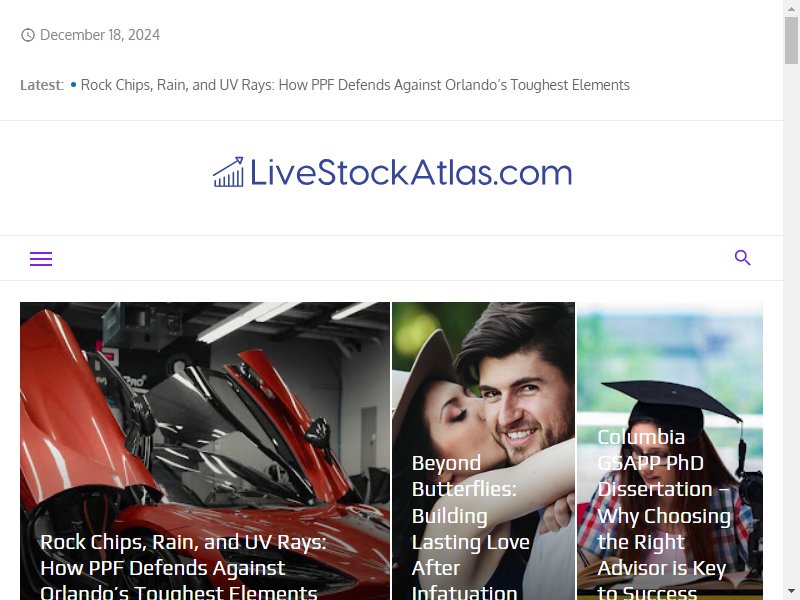Click the vertical scrollbar thumb
The image size is (800, 600).
click(x=791, y=40)
